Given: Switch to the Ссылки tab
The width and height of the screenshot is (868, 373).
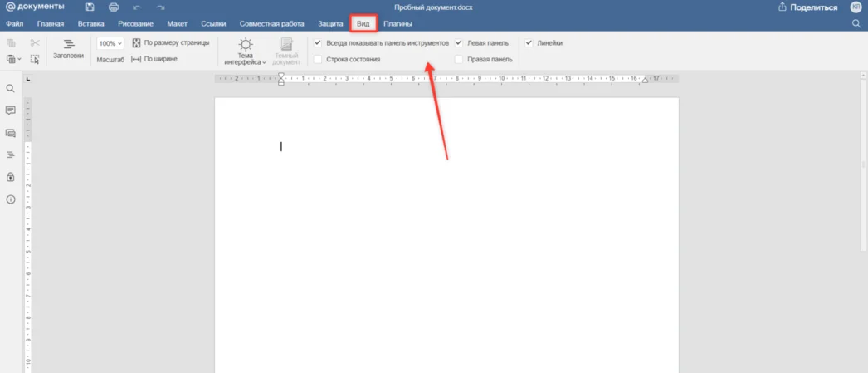Looking at the screenshot, I should tap(213, 24).
